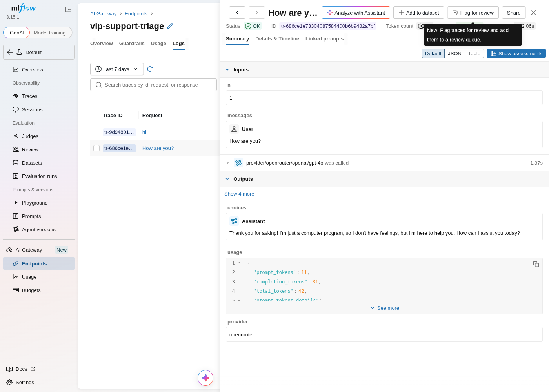Screen dimensions: 549x392
Task: Open the endpoint Usage tab
Action: pos(158,43)
